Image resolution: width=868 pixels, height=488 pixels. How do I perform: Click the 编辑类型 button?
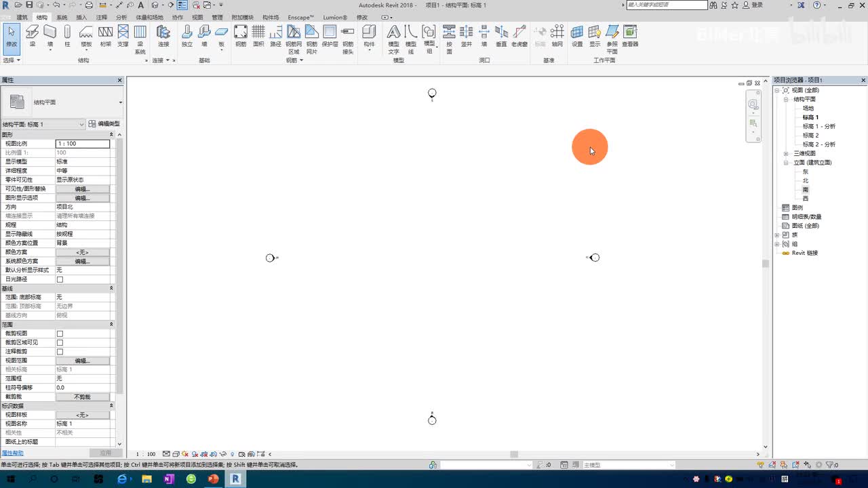pyautogui.click(x=104, y=124)
